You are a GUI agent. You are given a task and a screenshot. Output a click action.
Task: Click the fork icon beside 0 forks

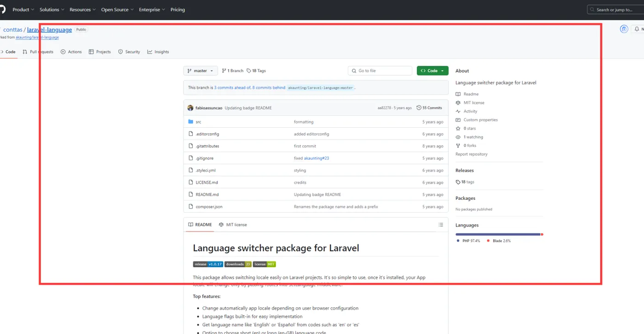458,146
